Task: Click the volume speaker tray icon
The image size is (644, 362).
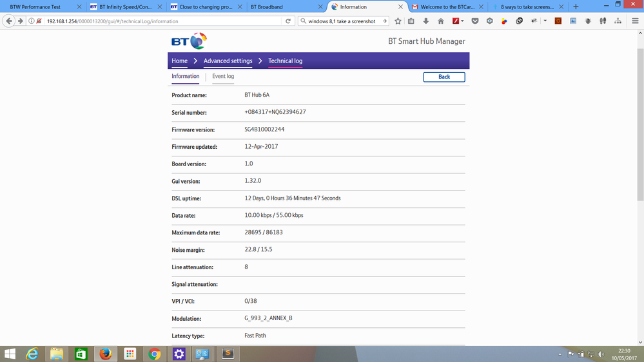Action: pos(601,354)
